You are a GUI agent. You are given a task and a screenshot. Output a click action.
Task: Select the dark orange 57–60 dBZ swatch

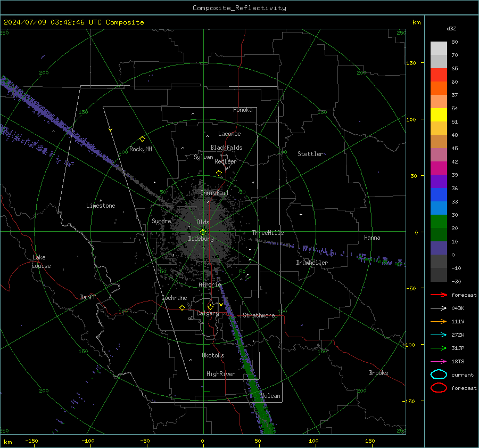pos(439,88)
